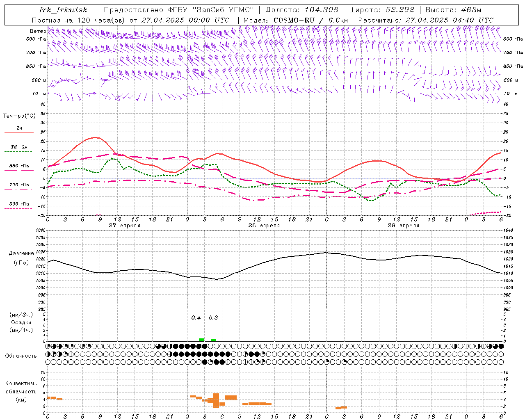Click the Модель COSMO-RU / 6.6км label
This screenshot has width=525, height=420.
point(295,20)
